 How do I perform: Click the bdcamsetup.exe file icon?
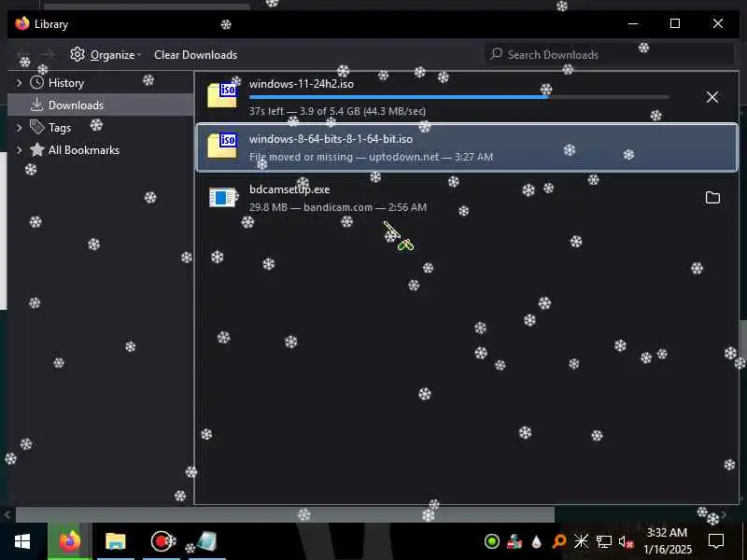click(x=222, y=197)
